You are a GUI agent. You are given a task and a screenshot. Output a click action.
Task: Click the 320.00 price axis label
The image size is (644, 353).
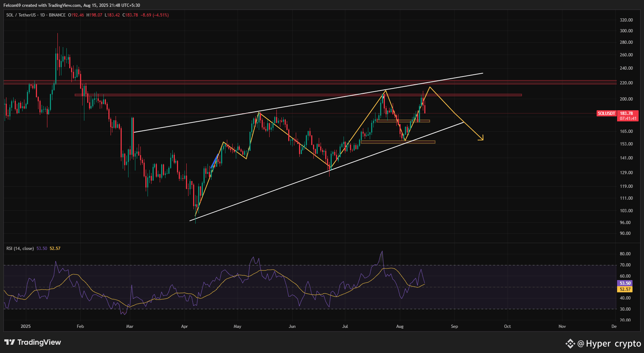point(626,20)
